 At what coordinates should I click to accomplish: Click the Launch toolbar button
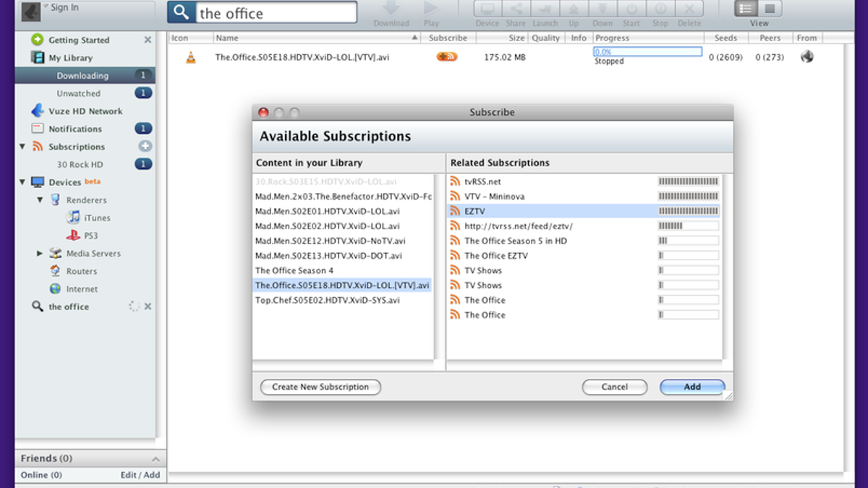coord(545,9)
